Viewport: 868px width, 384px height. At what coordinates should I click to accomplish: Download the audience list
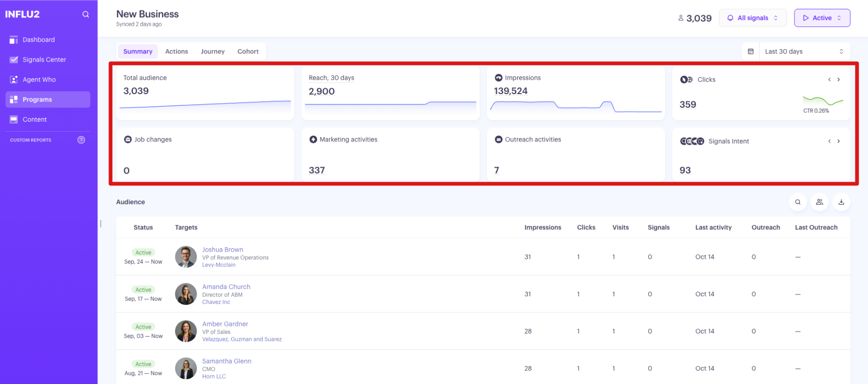(841, 202)
